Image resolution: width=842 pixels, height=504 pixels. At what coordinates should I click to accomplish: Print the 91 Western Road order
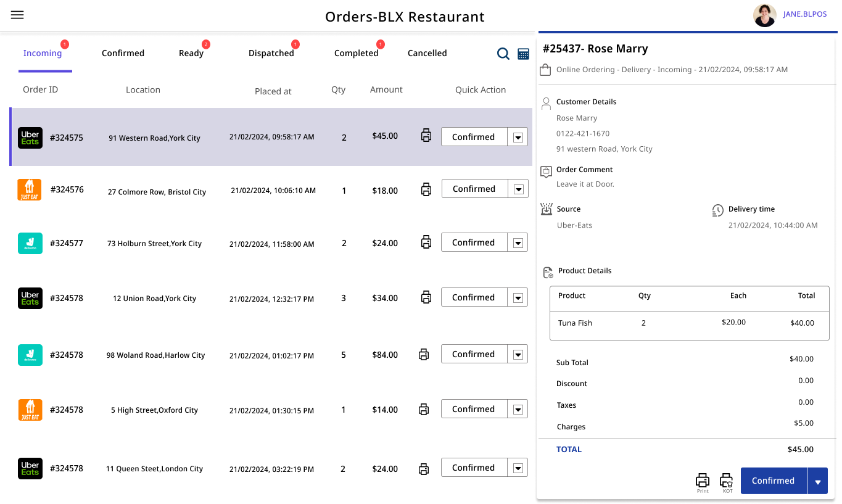click(426, 136)
